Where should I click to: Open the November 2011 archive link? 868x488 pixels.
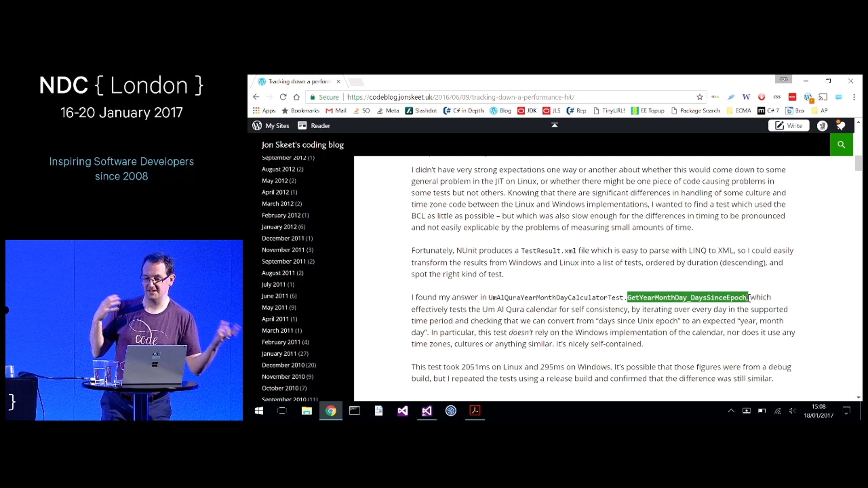288,250
